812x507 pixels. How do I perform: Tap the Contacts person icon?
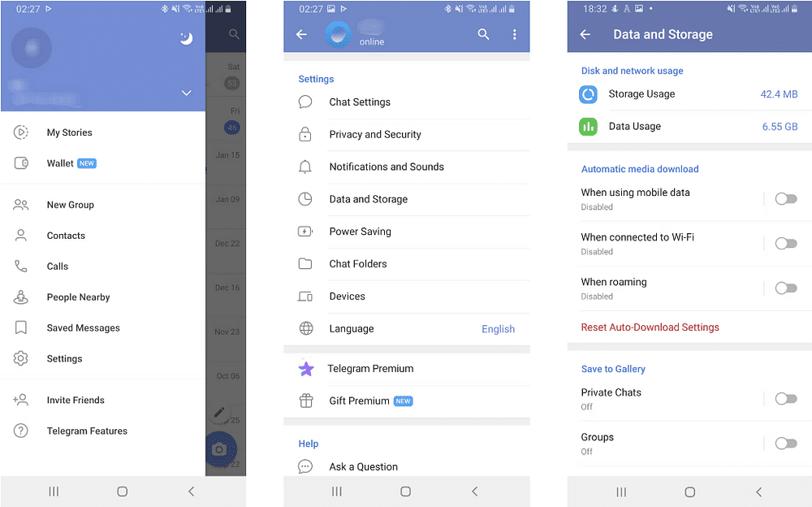click(x=21, y=236)
